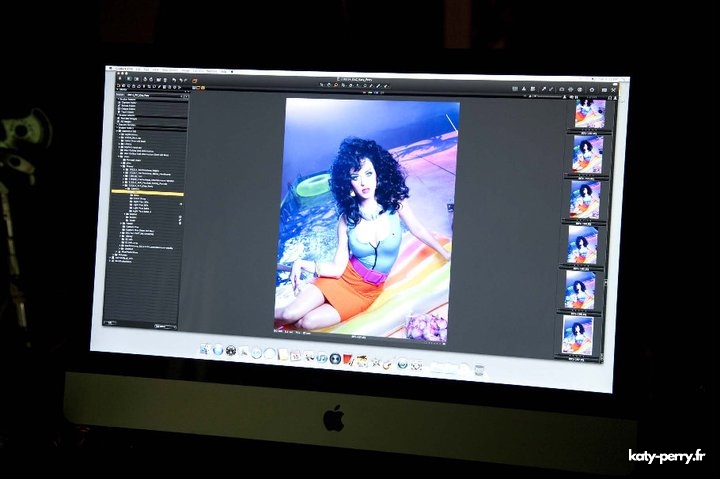Select the magnifier zoom cursor tool
This screenshot has width=720, height=479.
(336, 85)
